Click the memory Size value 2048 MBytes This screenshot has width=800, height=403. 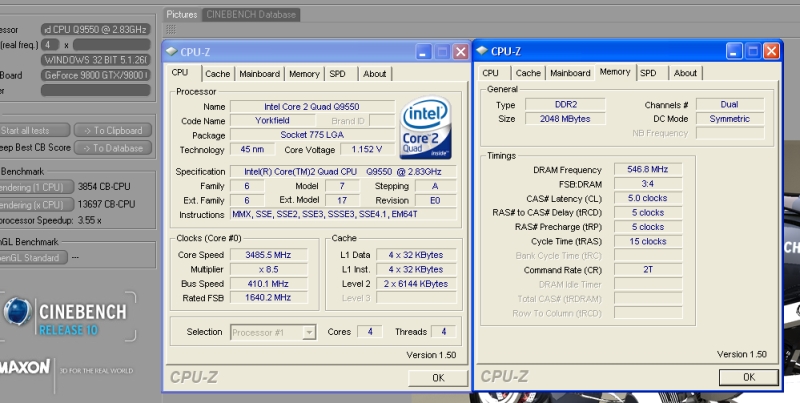point(566,119)
